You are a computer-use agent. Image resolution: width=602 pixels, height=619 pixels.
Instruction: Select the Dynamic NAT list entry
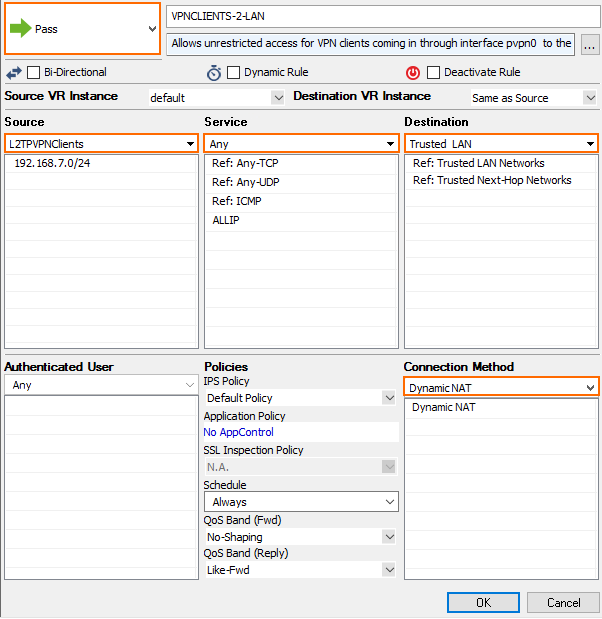click(x=501, y=407)
